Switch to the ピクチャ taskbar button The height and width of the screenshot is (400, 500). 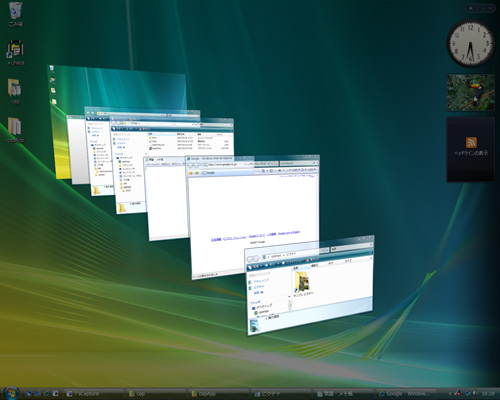[x=281, y=394]
